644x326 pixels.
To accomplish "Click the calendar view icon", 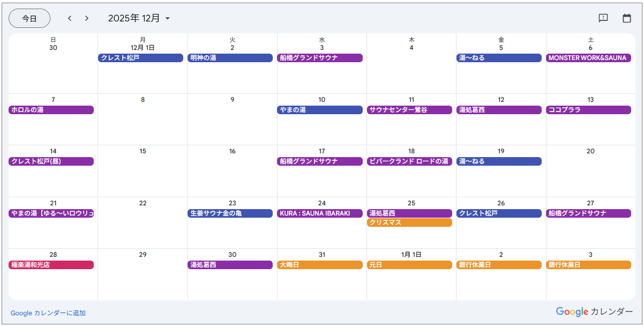I will pyautogui.click(x=627, y=18).
